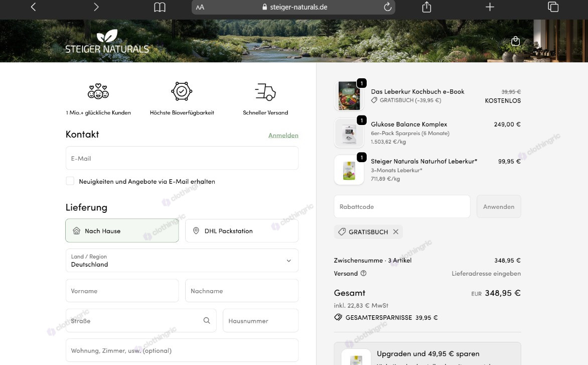The width and height of the screenshot is (588, 365).
Task: Show all open tabs overview icon
Action: [x=553, y=7]
